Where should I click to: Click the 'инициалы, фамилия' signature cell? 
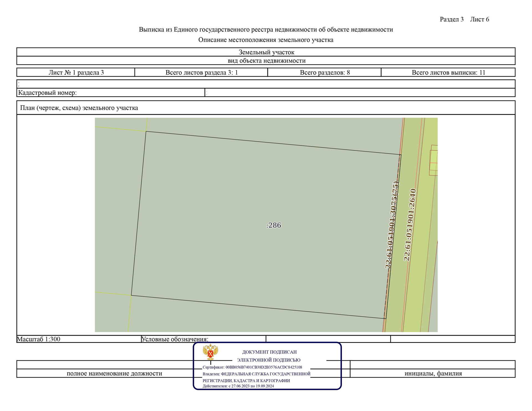433,373
